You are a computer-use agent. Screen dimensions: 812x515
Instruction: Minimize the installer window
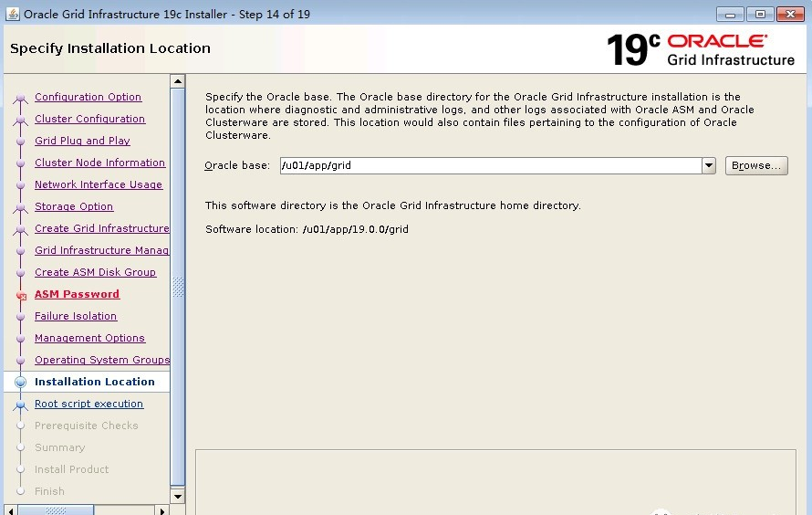pyautogui.click(x=730, y=14)
